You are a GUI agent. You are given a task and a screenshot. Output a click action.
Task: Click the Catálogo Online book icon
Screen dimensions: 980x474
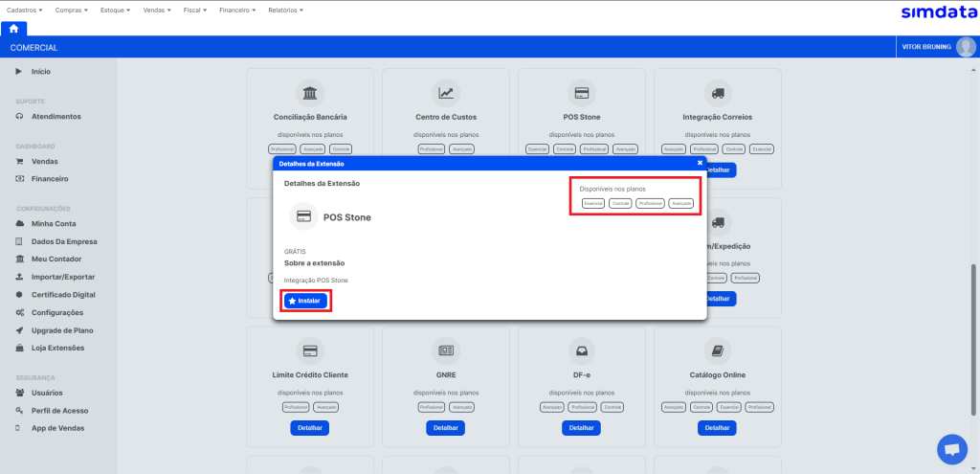pos(718,351)
